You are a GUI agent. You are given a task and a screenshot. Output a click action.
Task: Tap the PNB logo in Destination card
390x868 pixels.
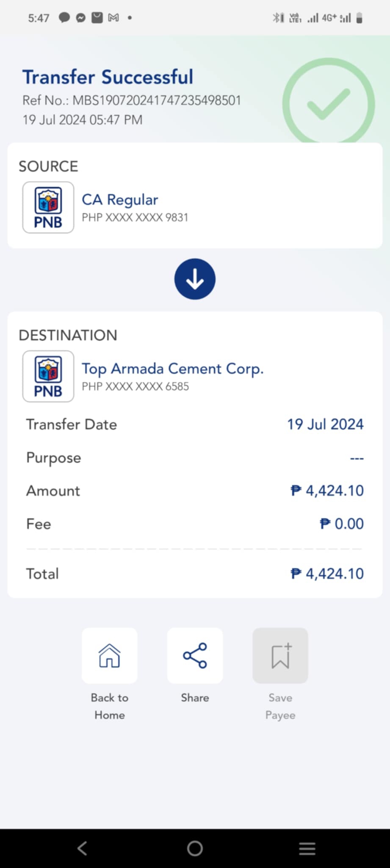pyautogui.click(x=48, y=376)
